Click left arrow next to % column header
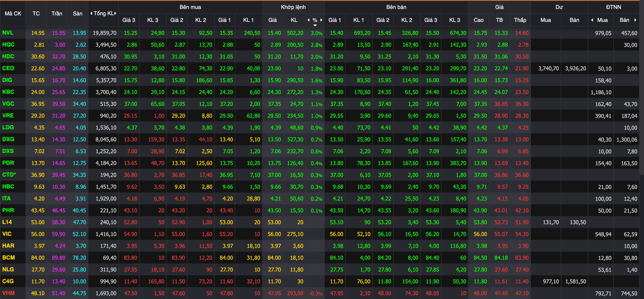644x299 pixels. pyautogui.click(x=309, y=20)
